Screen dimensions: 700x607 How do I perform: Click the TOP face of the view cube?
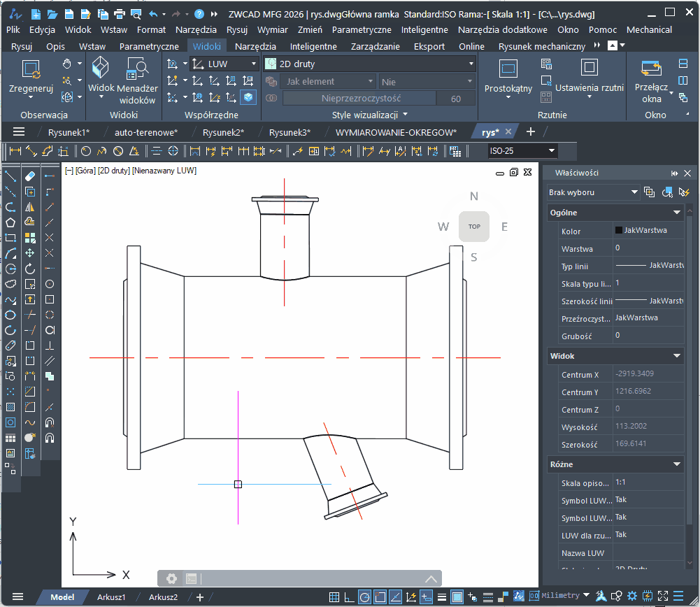[474, 227]
